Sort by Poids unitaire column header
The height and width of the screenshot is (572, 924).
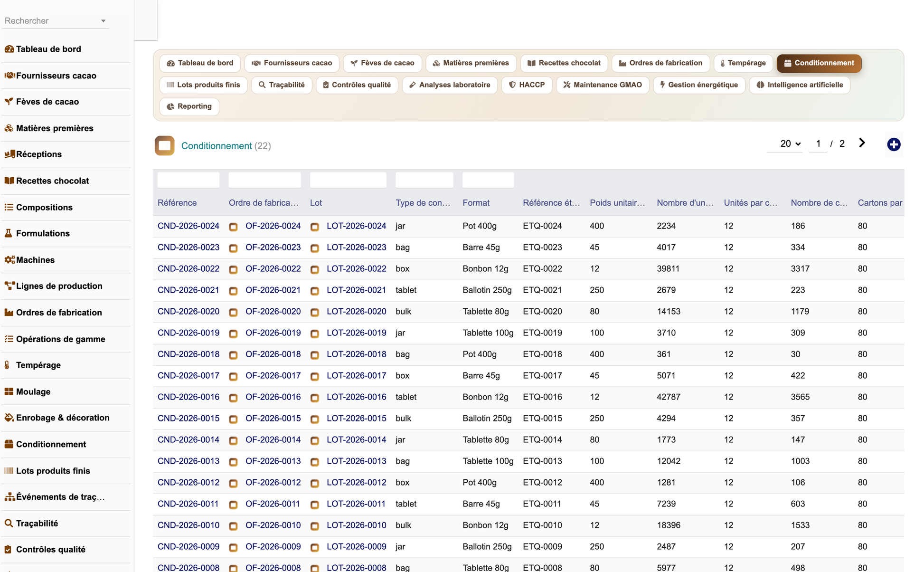617,203
